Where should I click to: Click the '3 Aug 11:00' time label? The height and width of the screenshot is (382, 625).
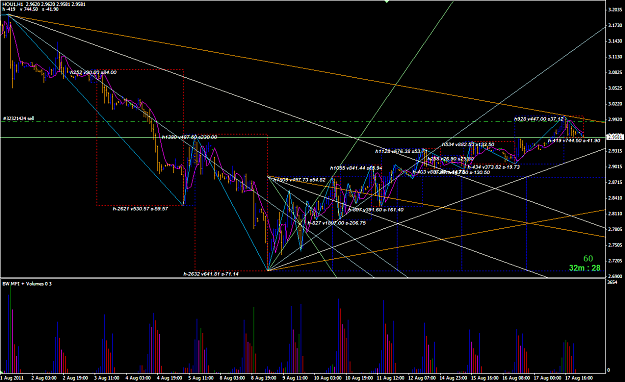tap(106, 378)
